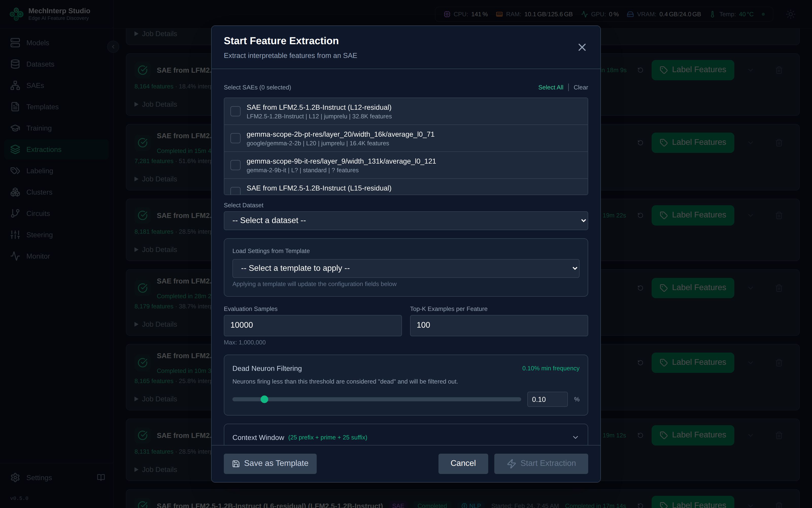Close the Start Feature Extraction dialog
The image size is (812, 508).
(582, 47)
